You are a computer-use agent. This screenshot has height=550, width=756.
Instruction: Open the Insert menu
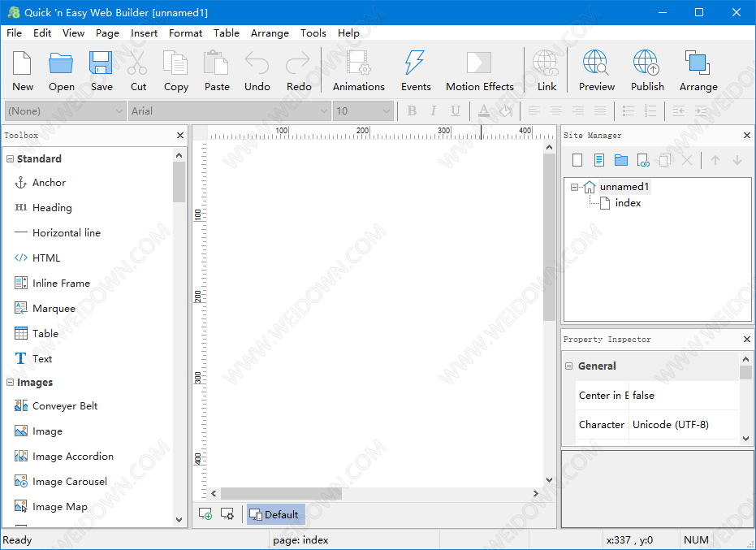pyautogui.click(x=144, y=33)
